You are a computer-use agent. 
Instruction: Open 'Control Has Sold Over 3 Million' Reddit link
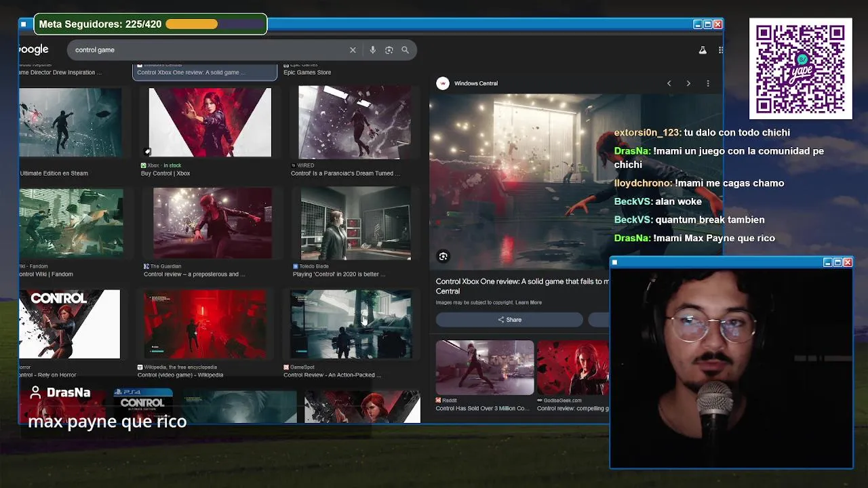482,409
